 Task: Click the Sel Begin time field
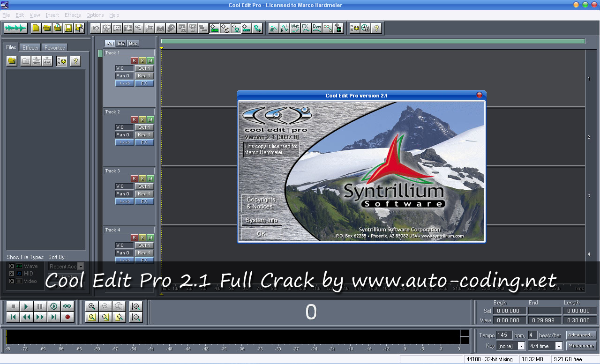510,311
